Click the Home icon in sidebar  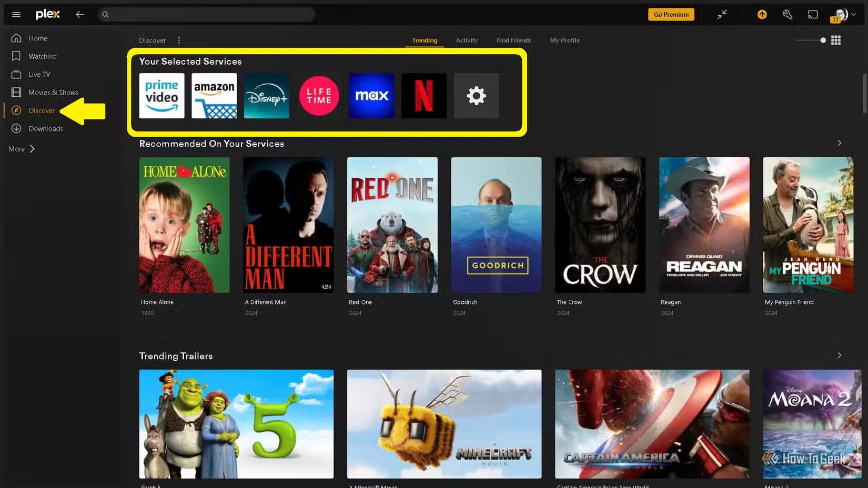click(16, 38)
